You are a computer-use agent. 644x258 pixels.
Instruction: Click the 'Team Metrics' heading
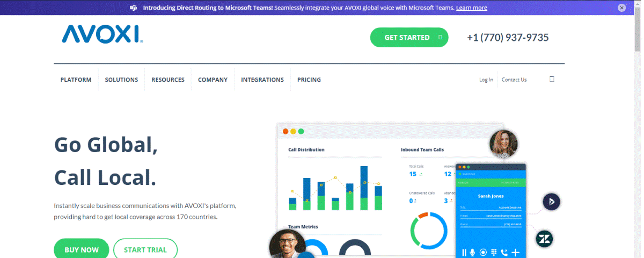coord(303,227)
